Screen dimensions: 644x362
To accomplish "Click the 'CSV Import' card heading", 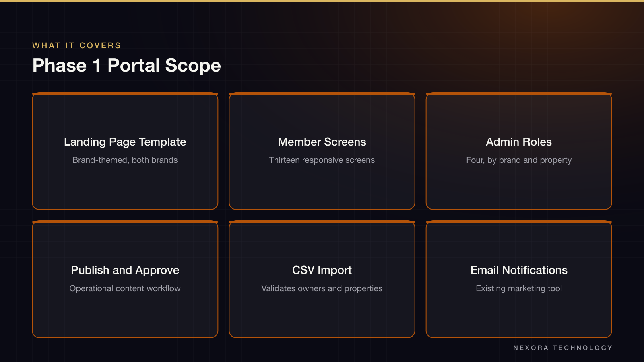I will tap(322, 270).
